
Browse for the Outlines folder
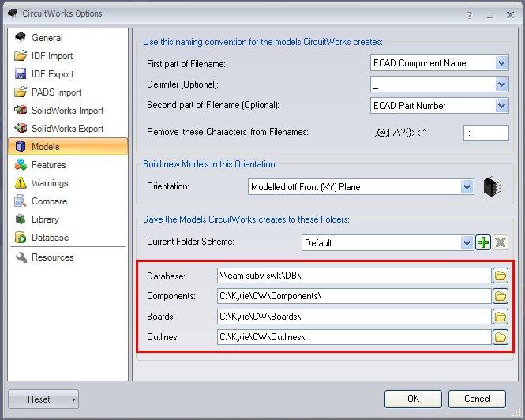(x=501, y=337)
